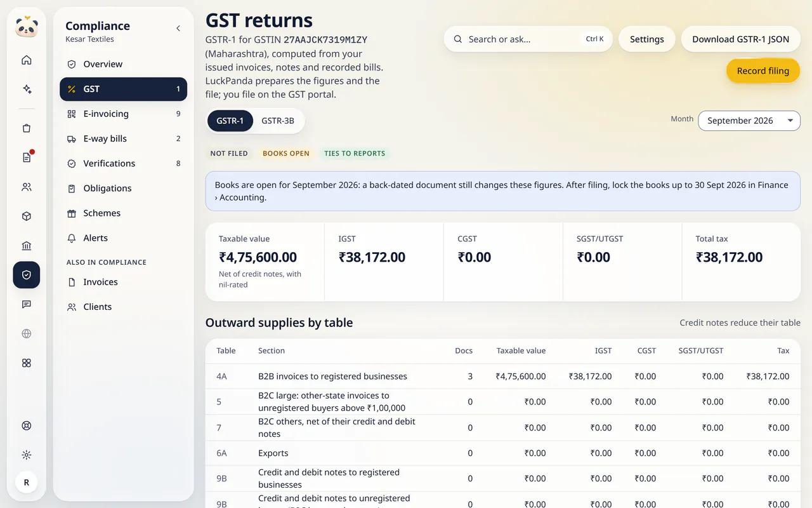812x508 pixels.
Task: Switch to the GSTR-1 tab
Action: click(x=230, y=121)
